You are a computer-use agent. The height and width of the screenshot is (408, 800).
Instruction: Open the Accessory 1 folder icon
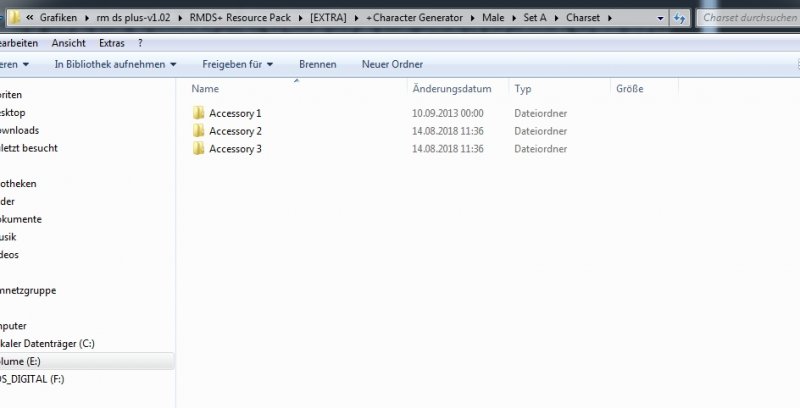click(198, 113)
